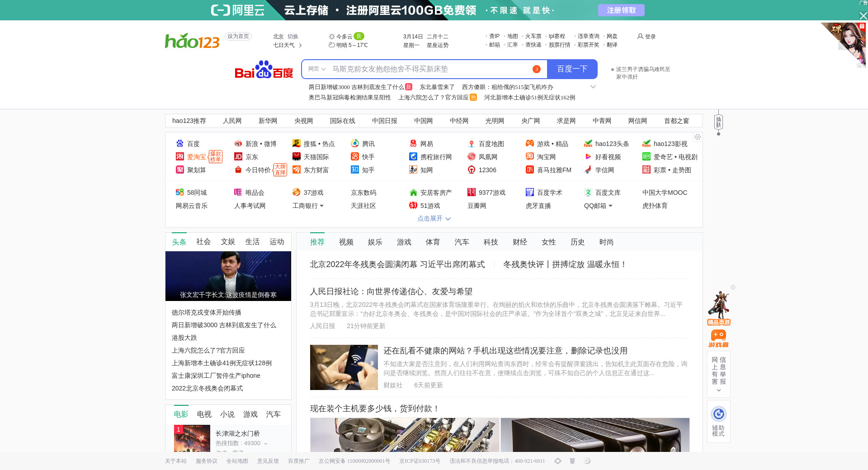Switch city with the 切换 link
The width and height of the screenshot is (868, 470).
[293, 37]
